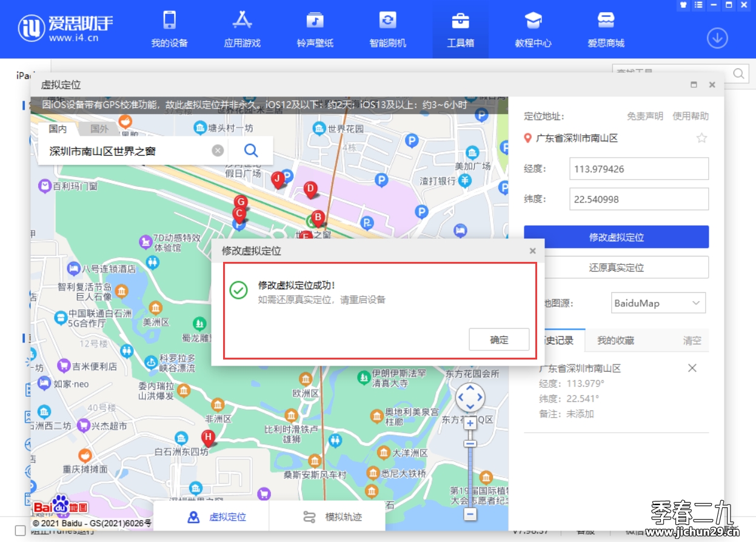Click the 科罗拉多峡谷漂流 map icon
This screenshot has height=542, width=756.
[x=151, y=363]
